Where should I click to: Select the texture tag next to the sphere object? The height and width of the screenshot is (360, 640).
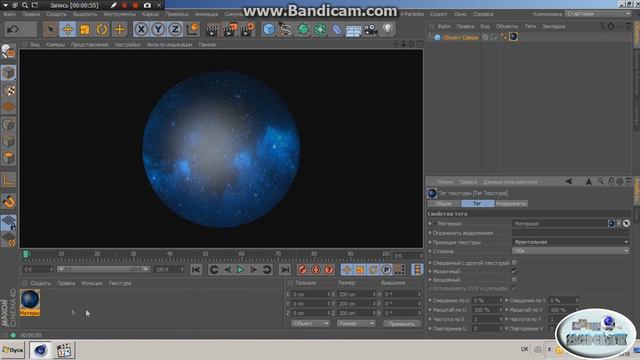tap(513, 37)
